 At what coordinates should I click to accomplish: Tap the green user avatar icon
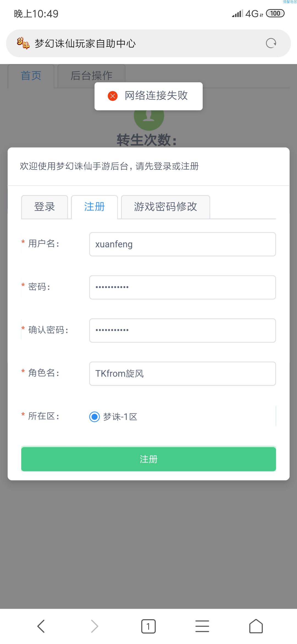149,118
